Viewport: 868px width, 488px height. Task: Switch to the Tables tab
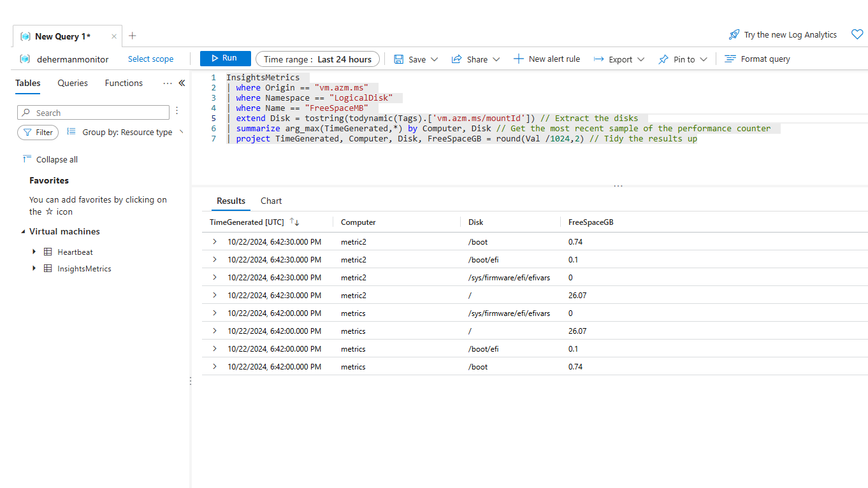pos(28,83)
